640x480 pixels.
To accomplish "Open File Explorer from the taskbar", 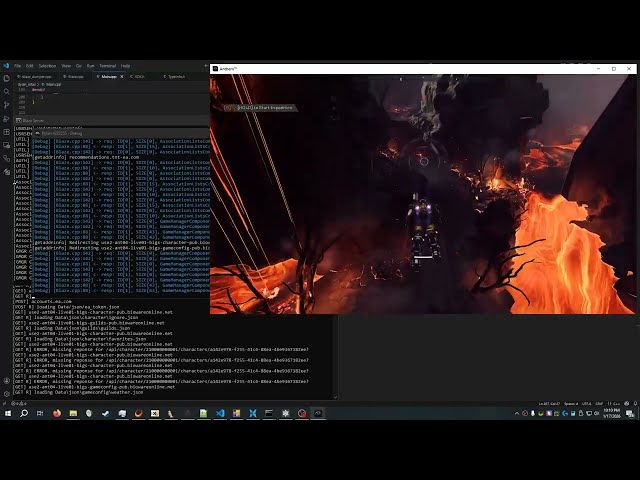I will tap(73, 413).
